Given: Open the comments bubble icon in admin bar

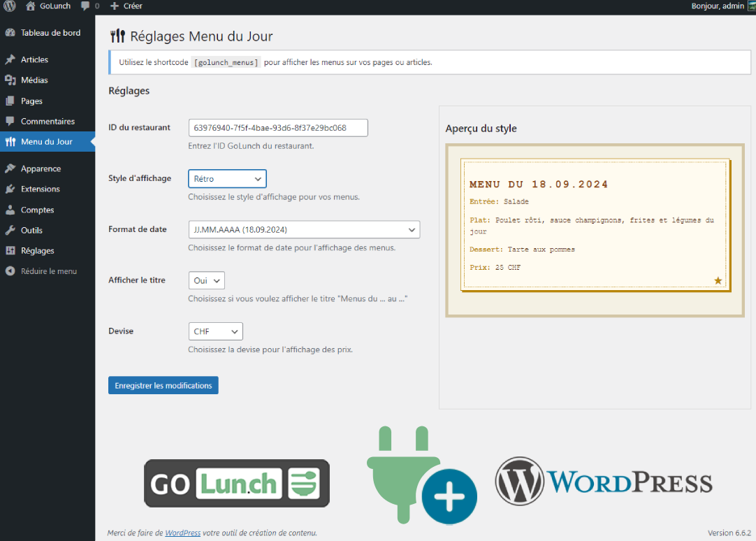Looking at the screenshot, I should (85, 6).
